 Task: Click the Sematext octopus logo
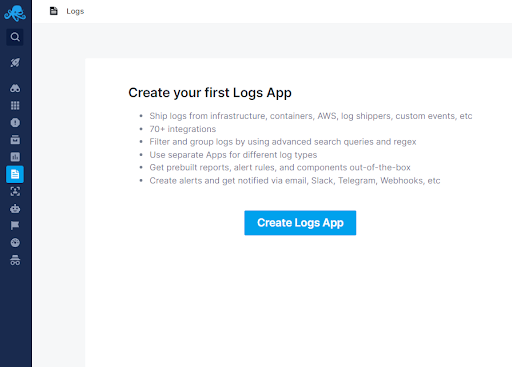[x=15, y=13]
